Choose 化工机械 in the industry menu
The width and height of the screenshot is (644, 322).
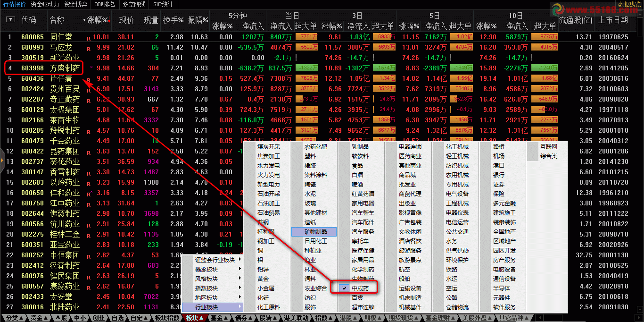[457, 146]
